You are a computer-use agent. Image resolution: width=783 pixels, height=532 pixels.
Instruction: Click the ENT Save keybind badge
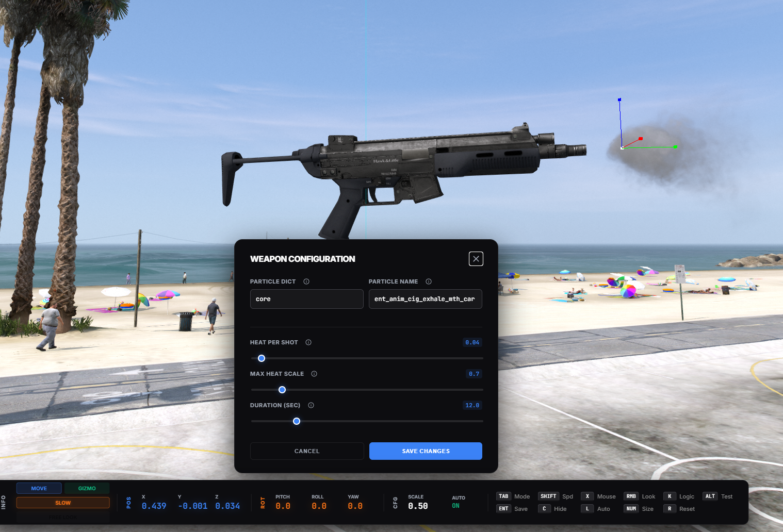(503, 508)
